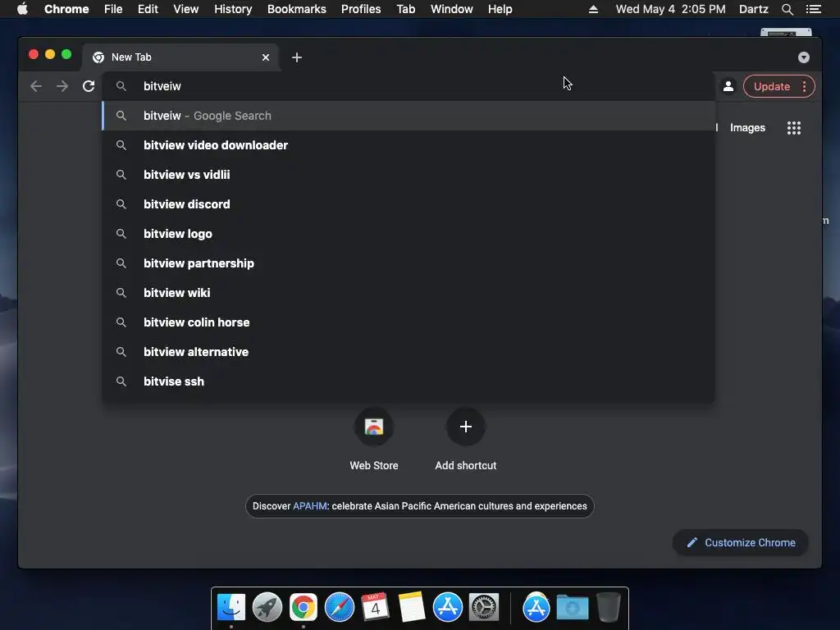The width and height of the screenshot is (840, 630).
Task: Choose 'bitview colin horse' suggestion
Action: (409, 322)
